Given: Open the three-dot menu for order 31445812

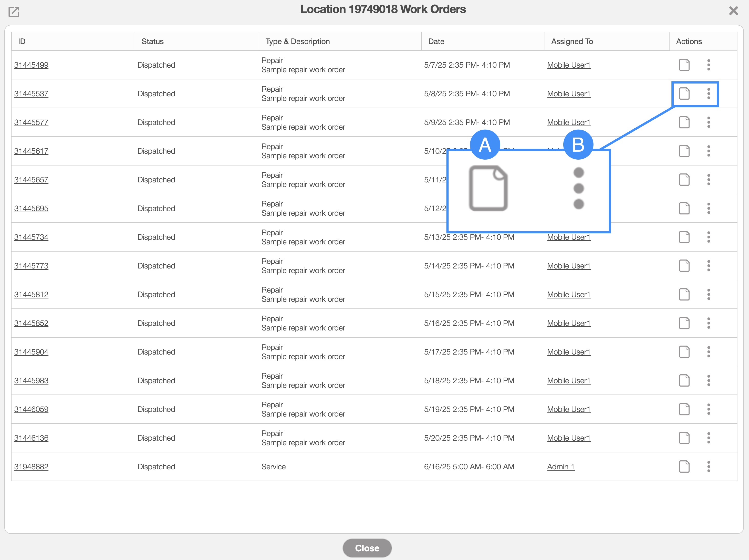Looking at the screenshot, I should tap(708, 294).
